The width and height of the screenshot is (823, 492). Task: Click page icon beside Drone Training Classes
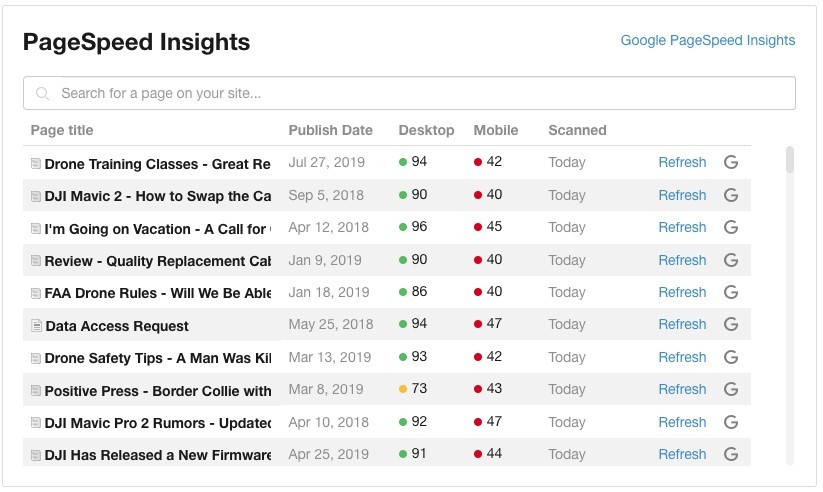pos(36,164)
